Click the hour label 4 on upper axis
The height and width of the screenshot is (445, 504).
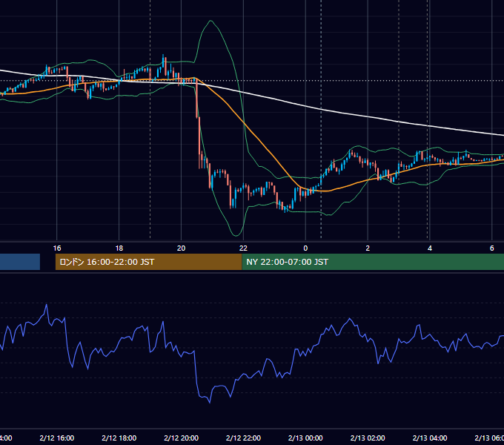[430, 248]
